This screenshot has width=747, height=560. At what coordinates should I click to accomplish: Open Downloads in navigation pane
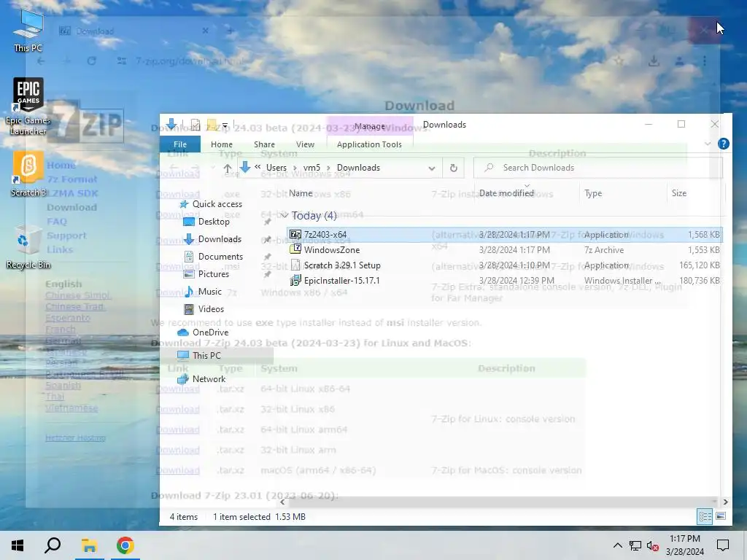click(x=219, y=239)
